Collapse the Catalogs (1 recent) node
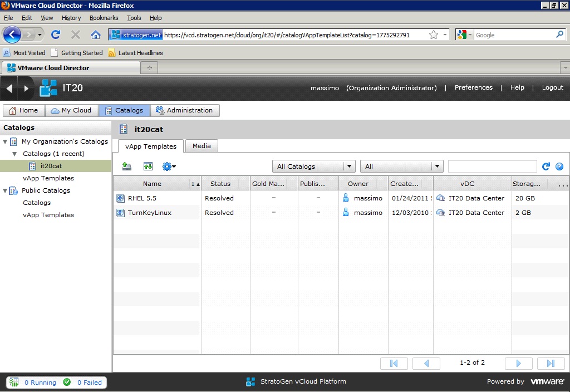This screenshot has width=570, height=392. 14,154
